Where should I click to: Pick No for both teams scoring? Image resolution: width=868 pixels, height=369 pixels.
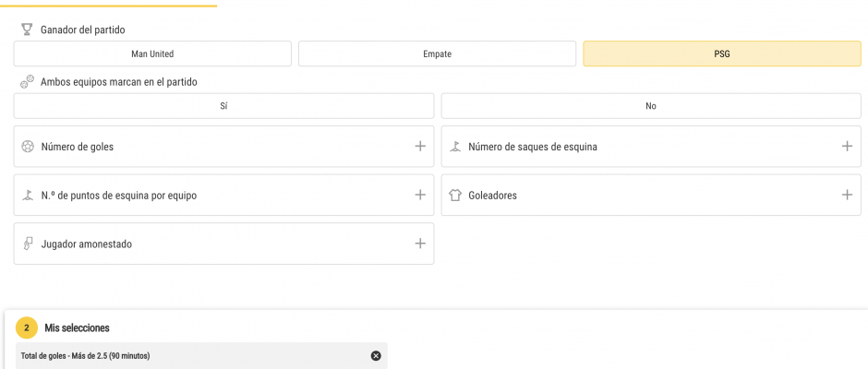[651, 106]
